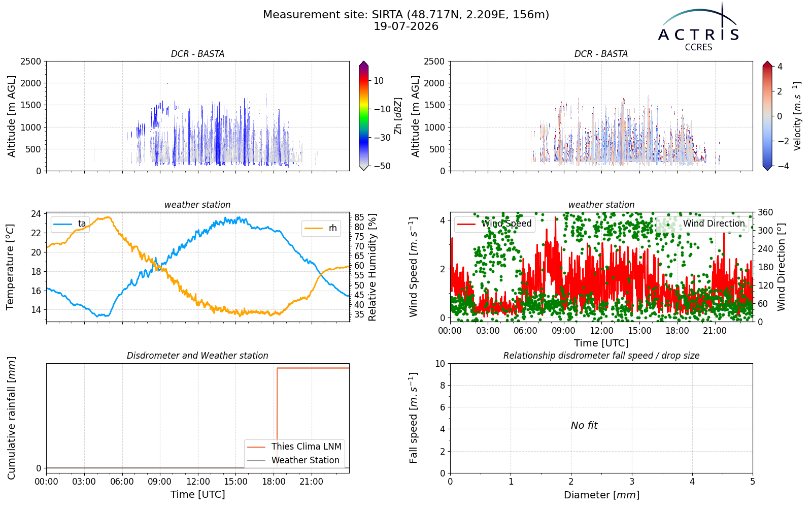Click the "weather station" title above the wind plot
The height and width of the screenshot is (508, 812).
pyautogui.click(x=601, y=205)
